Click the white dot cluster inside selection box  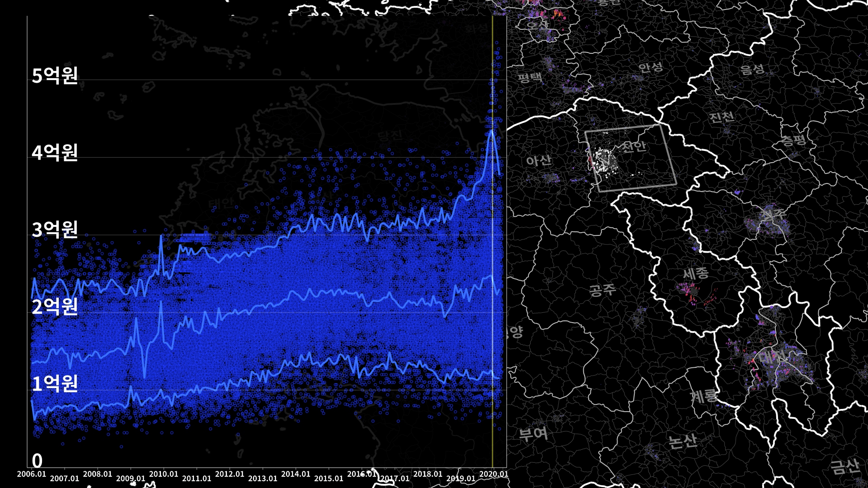(604, 160)
